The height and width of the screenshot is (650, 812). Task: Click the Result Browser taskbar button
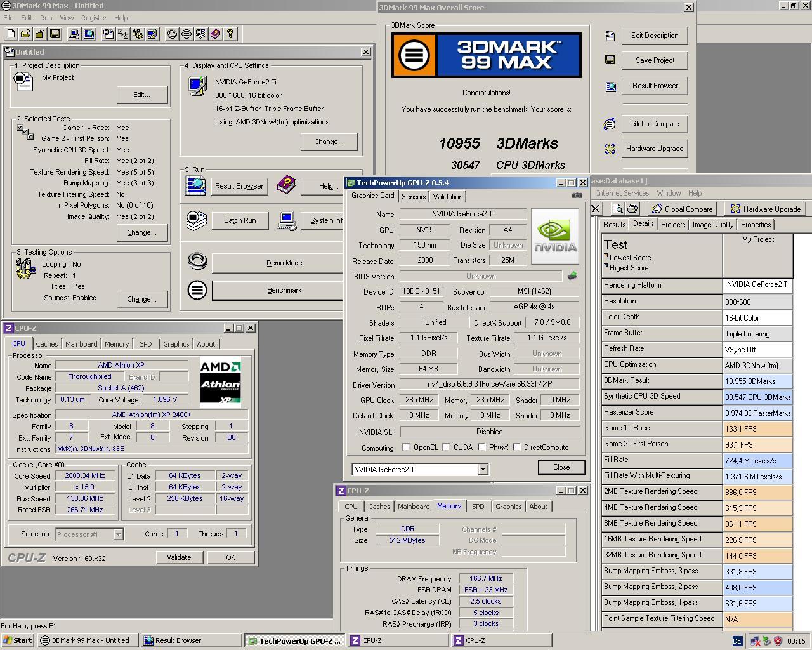(191, 640)
